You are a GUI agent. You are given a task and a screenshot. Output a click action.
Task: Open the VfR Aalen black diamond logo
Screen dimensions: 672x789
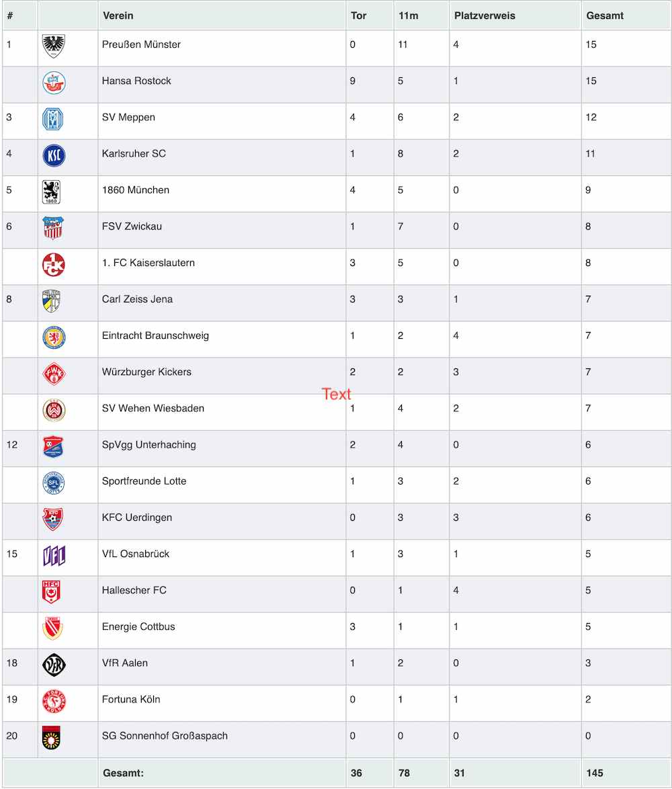[54, 665]
